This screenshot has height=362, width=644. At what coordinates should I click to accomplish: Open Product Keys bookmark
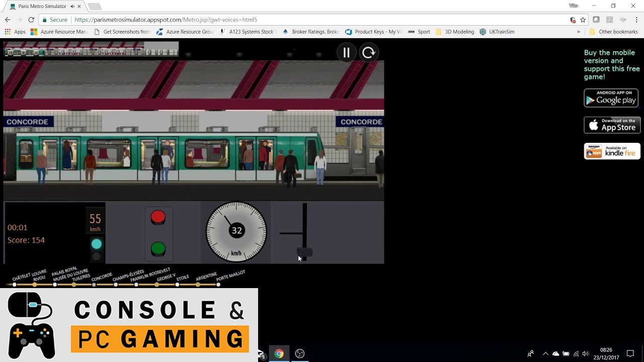tap(373, 32)
